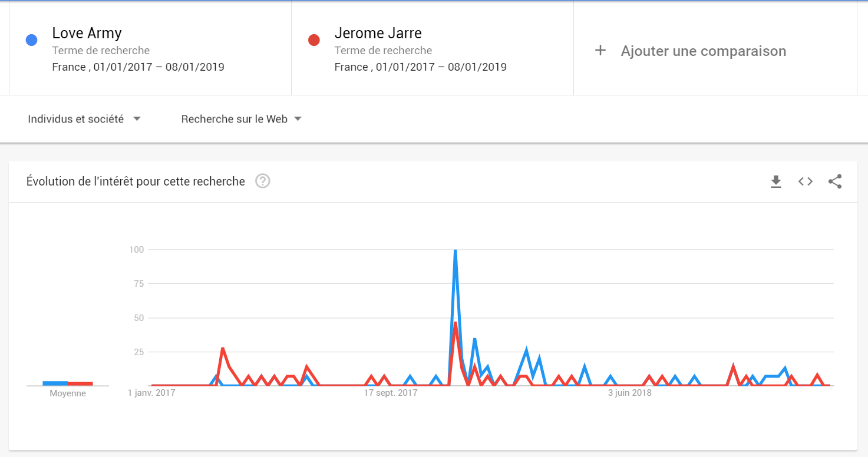868x457 pixels.
Task: Click the Love Army date range text
Action: coord(138,67)
